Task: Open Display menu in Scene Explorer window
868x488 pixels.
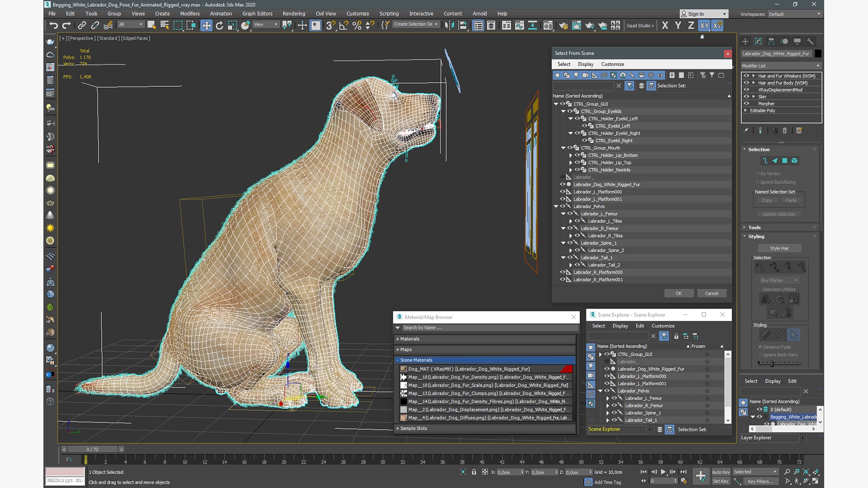Action: [x=620, y=326]
